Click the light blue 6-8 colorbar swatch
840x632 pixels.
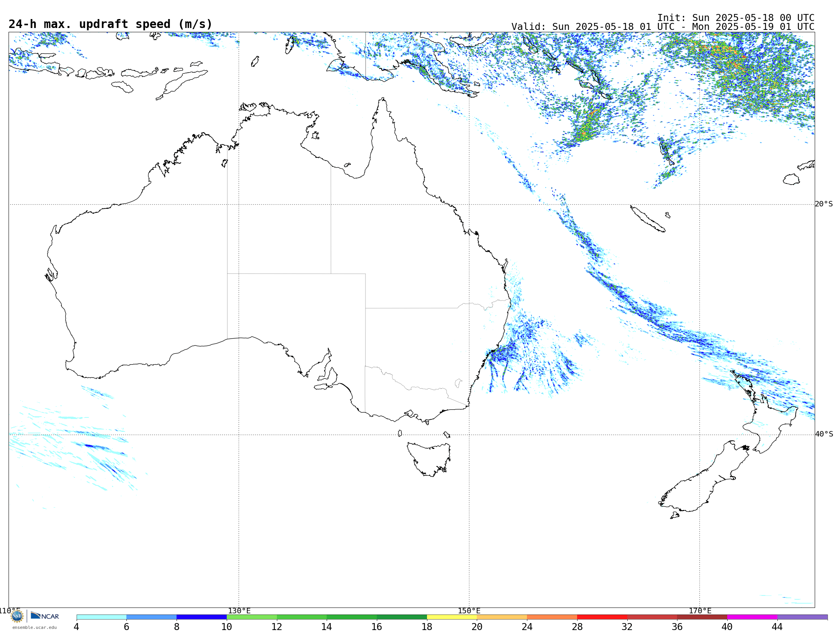(x=151, y=617)
